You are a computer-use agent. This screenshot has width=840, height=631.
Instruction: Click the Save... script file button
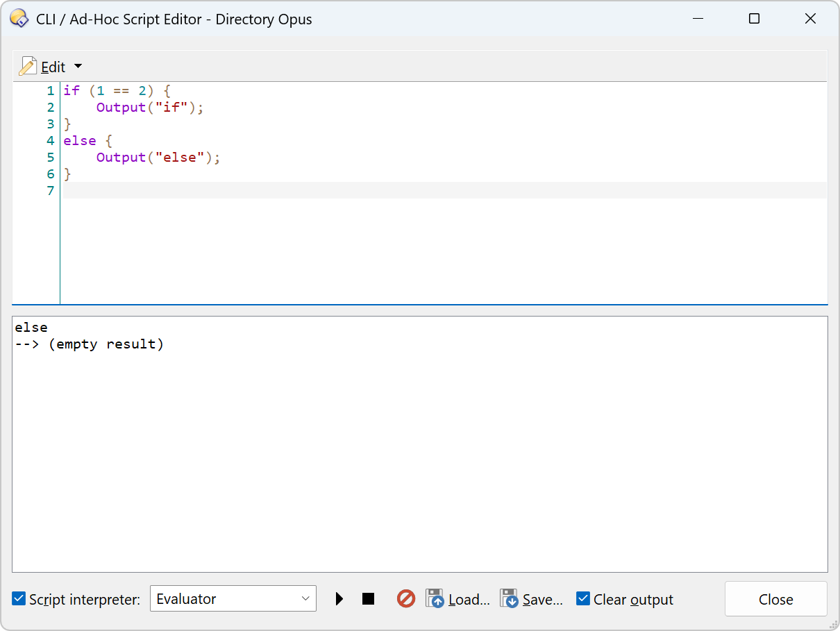(x=532, y=599)
